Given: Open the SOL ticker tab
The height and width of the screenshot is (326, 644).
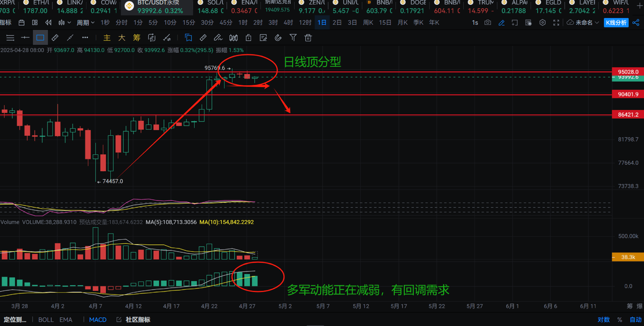Looking at the screenshot, I should click(210, 7).
